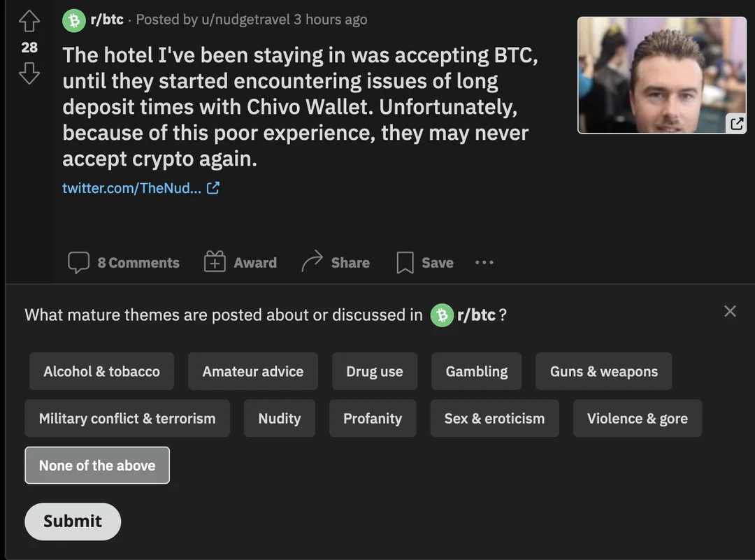This screenshot has width=755, height=560.
Task: Expand the post thumbnail image
Action: pos(736,124)
